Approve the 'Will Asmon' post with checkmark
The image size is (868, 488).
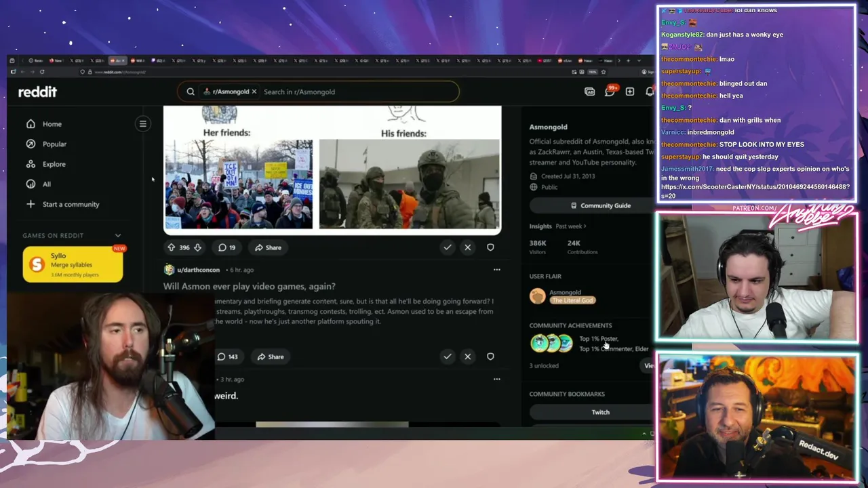[448, 357]
